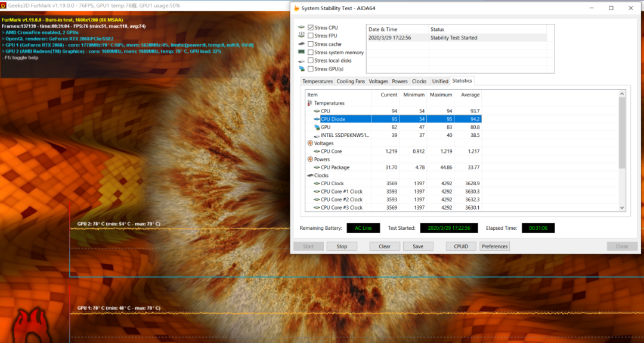This screenshot has width=644, height=343.
Task: Open the CPUID panel button
Action: (x=461, y=247)
